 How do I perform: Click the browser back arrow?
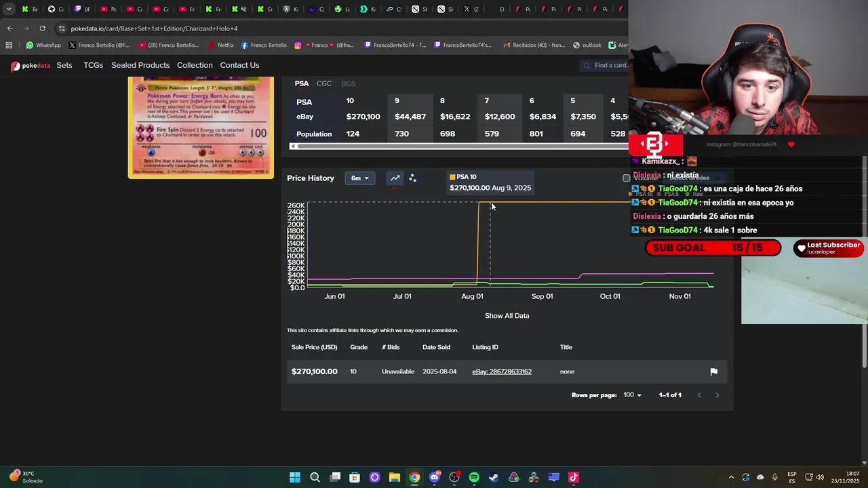tap(9, 28)
